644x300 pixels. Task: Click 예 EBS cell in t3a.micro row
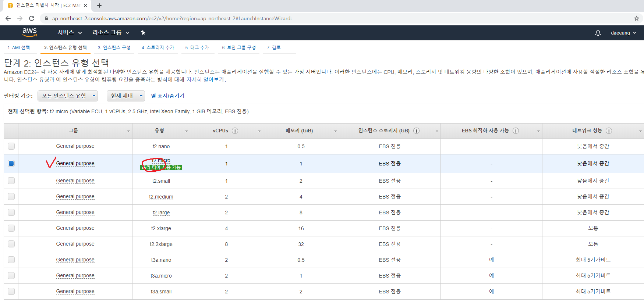click(x=491, y=275)
